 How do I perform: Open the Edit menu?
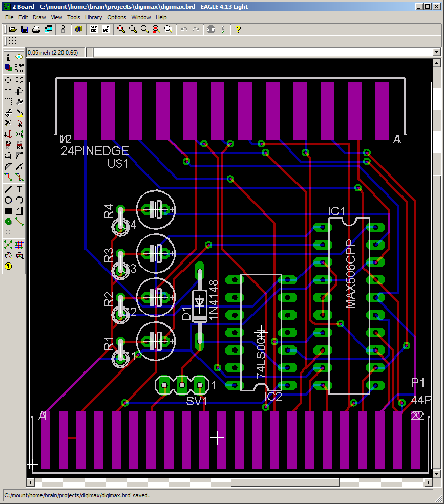tap(23, 17)
